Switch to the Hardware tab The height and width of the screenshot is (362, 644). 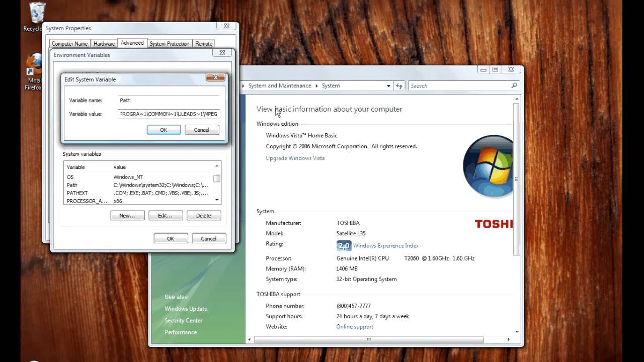104,44
